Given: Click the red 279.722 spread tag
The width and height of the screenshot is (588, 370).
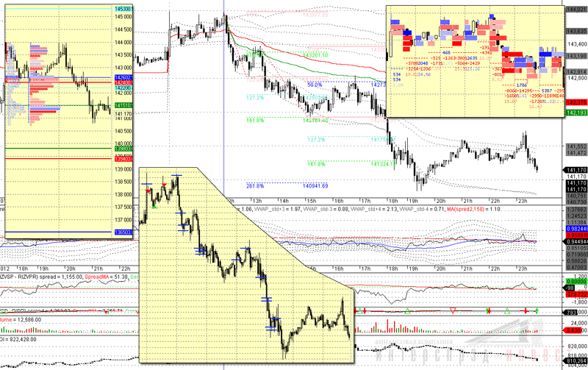Looking at the screenshot, I should (x=576, y=295).
